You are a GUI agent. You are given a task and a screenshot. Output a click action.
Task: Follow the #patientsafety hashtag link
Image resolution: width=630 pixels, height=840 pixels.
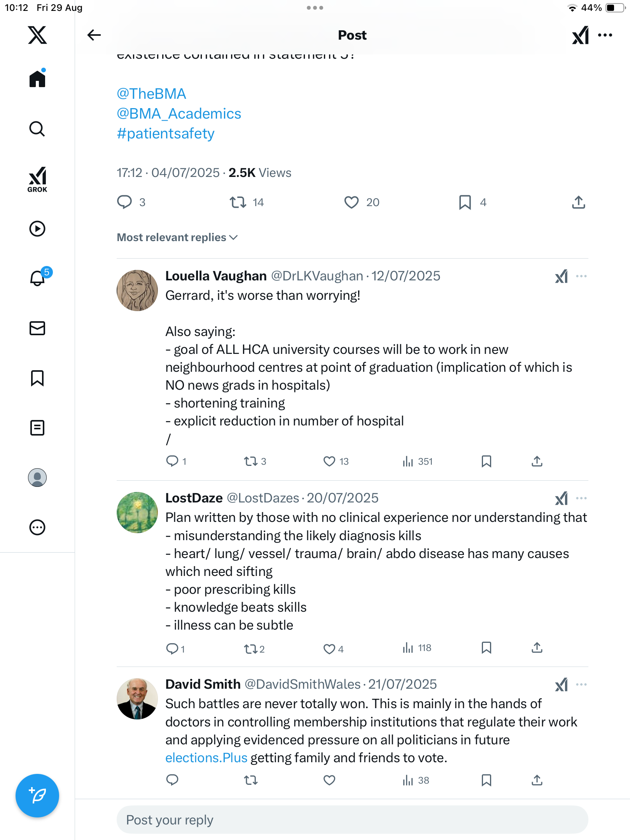click(x=166, y=133)
